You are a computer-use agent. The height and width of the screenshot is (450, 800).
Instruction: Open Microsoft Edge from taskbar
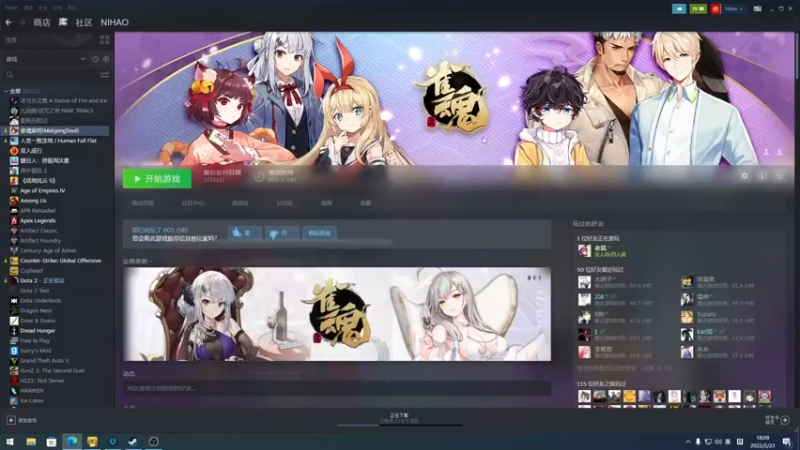pos(72,442)
